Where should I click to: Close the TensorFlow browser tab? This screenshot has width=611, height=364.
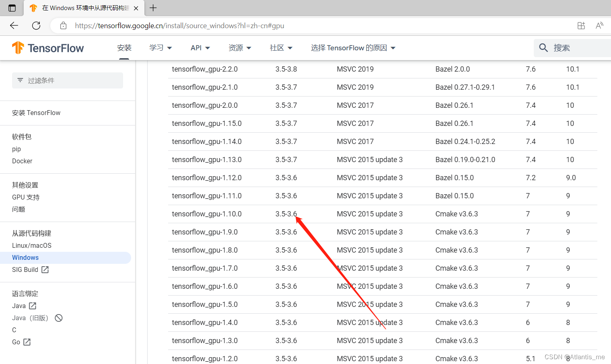(136, 8)
